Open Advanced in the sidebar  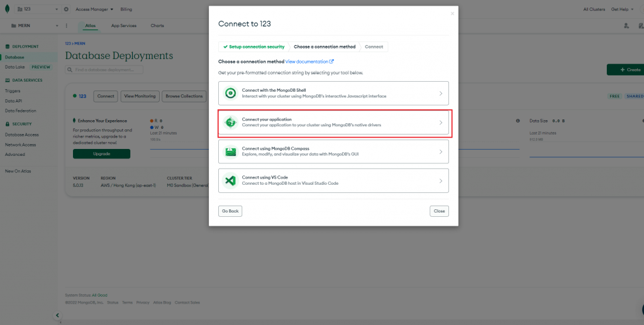click(x=15, y=154)
